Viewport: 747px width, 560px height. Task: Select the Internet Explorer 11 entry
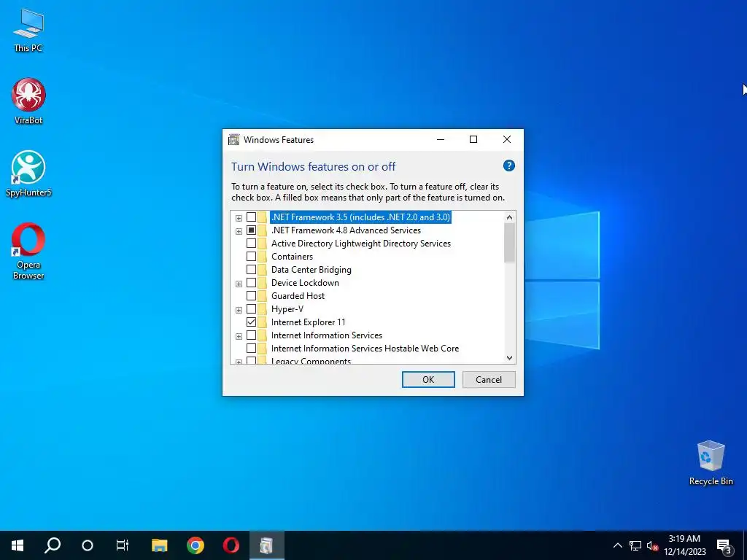[309, 322]
